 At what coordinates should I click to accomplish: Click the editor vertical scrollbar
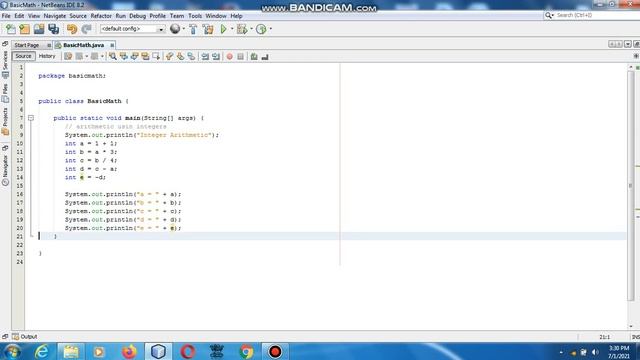tap(631, 186)
